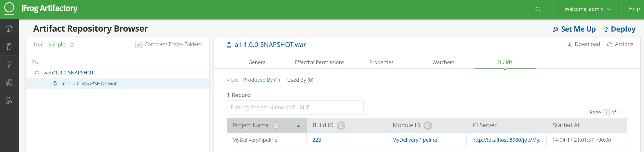Open the Actions dropdown menu
The width and height of the screenshot is (644, 152).
[x=620, y=44]
